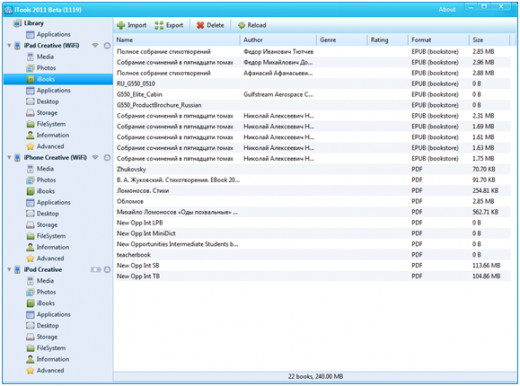Select the New Opp Int MiniDict row
Screen dimensions: 520x386
tap(312, 233)
